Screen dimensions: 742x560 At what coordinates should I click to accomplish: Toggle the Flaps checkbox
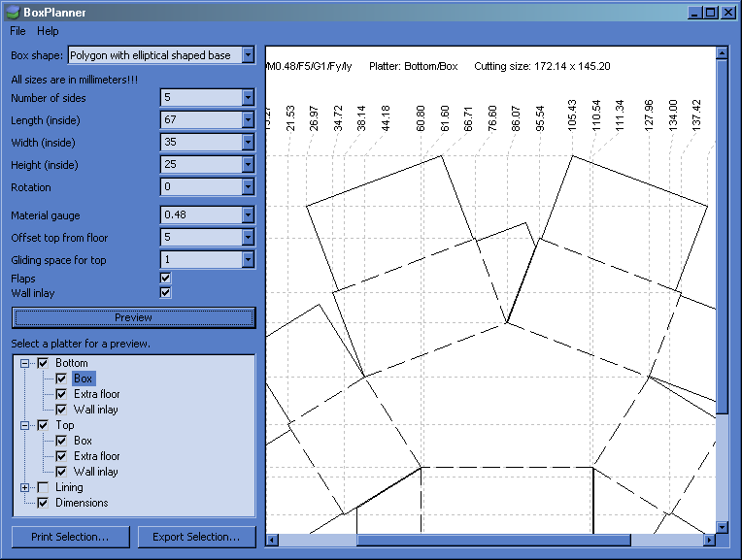click(165, 279)
